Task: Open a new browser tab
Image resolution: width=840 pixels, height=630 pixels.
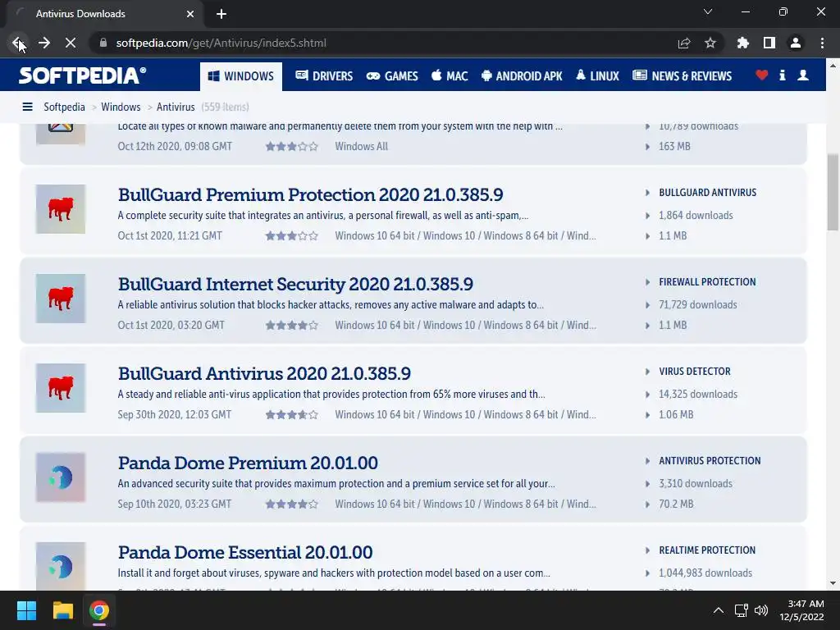Action: pos(221,14)
